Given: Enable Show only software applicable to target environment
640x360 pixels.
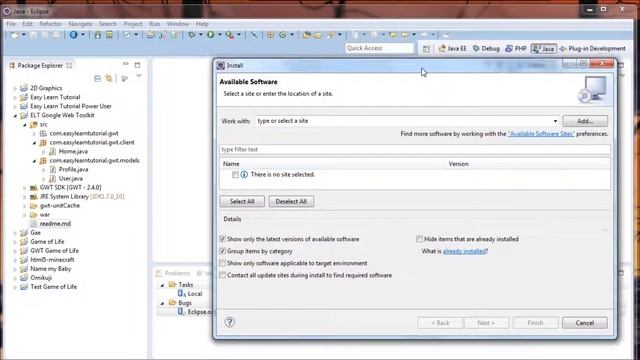Looking at the screenshot, I should tap(222, 263).
